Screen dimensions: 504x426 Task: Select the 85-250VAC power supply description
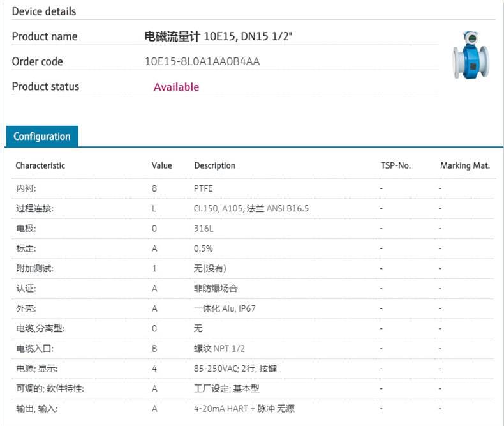pos(235,369)
